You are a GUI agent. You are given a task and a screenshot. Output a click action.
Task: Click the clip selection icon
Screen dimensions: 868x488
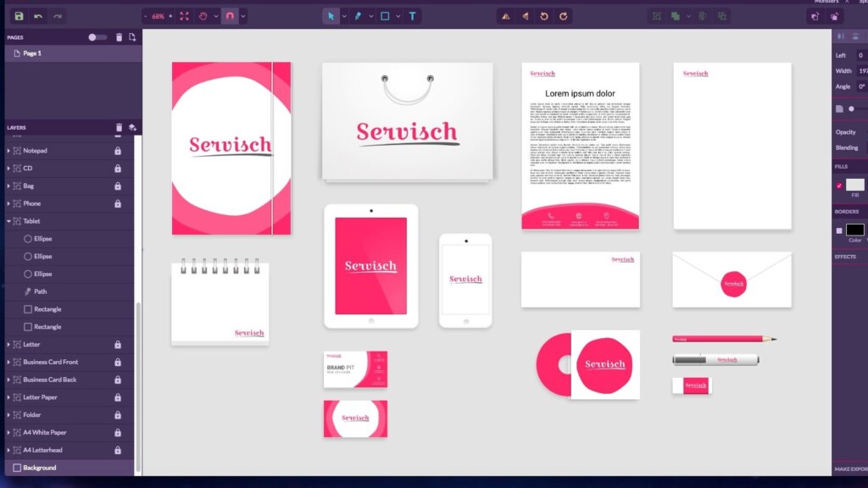pos(722,16)
